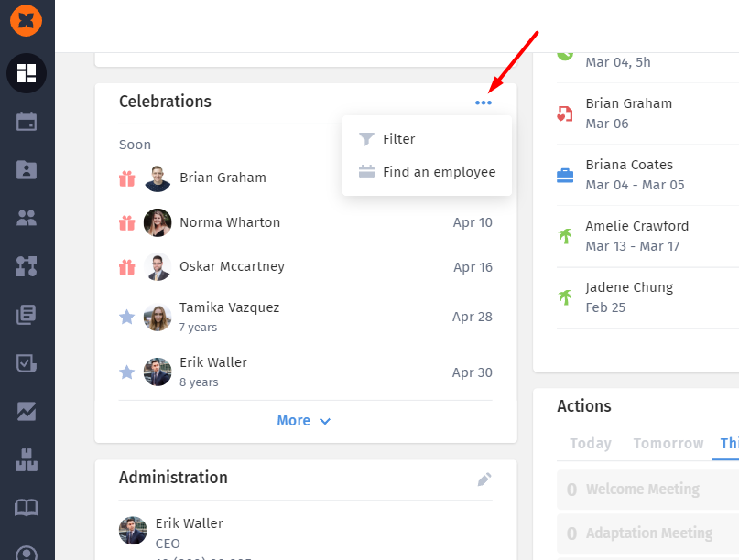The height and width of the screenshot is (560, 739).
Task: Open the Celebrations three-dot menu
Action: pos(484,102)
